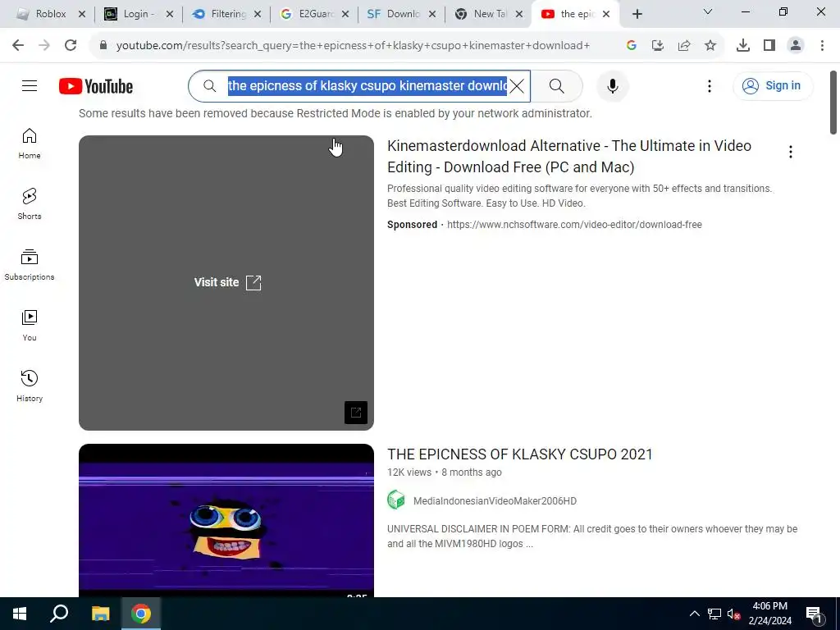The width and height of the screenshot is (840, 630).
Task: Clear the search box with X
Action: 517,85
